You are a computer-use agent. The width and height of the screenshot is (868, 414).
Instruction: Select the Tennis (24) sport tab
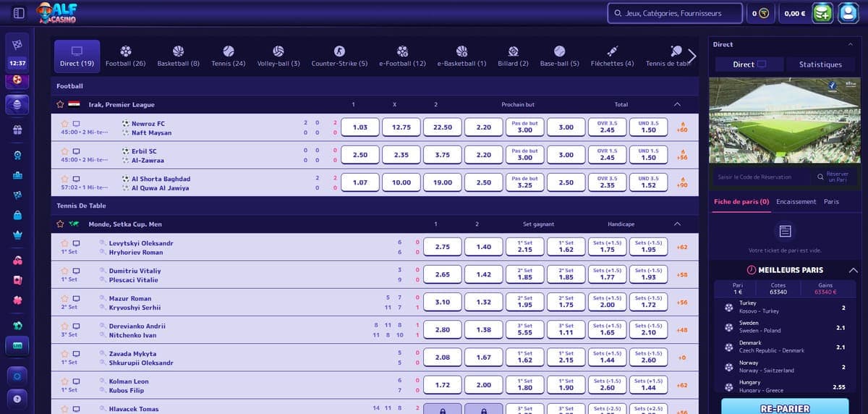pos(228,56)
